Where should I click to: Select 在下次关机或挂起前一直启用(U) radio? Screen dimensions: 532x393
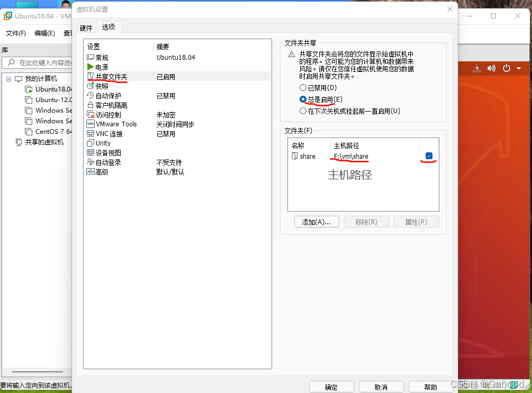click(x=303, y=111)
